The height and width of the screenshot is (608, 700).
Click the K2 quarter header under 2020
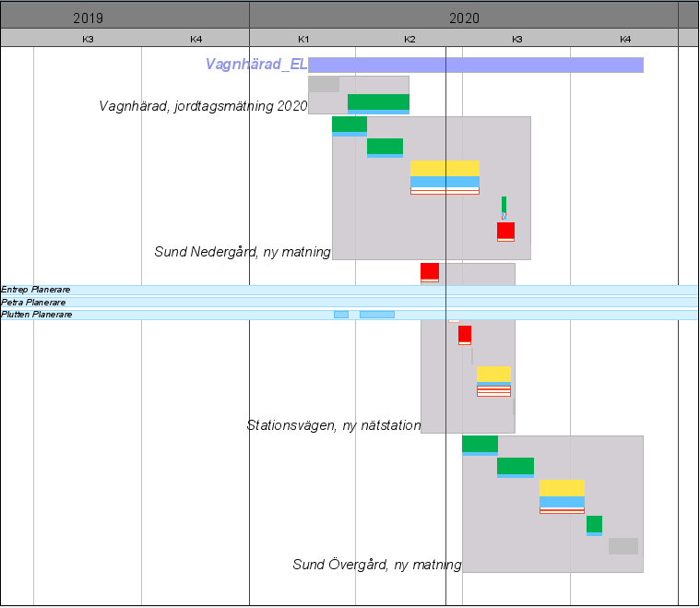click(x=409, y=40)
